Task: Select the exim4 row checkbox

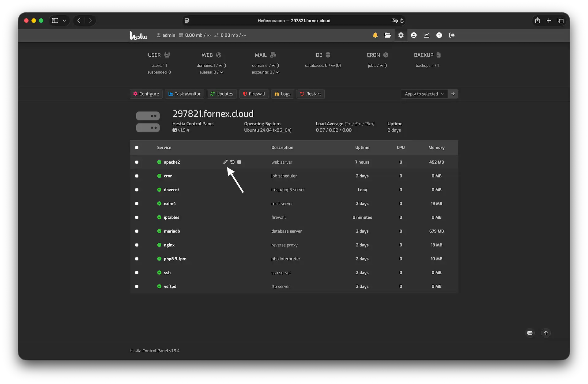Action: click(137, 203)
